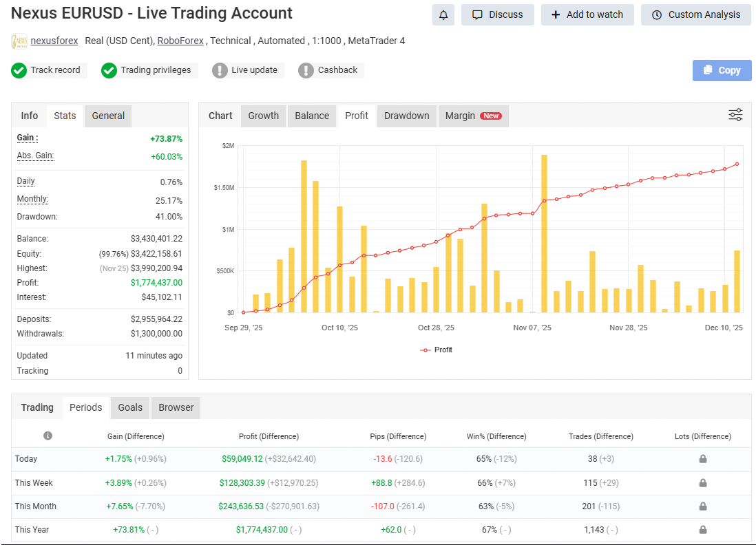Click the Add to watch button
756x545 pixels.
pos(587,14)
